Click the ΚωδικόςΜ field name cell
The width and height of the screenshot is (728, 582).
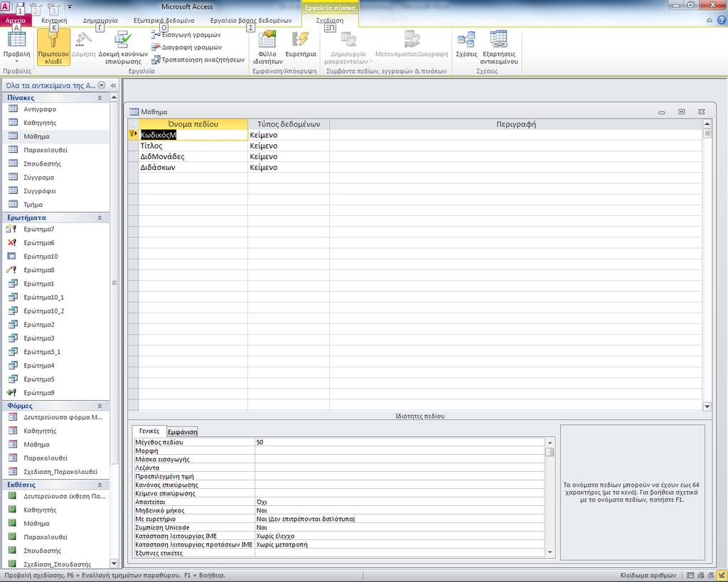point(193,135)
